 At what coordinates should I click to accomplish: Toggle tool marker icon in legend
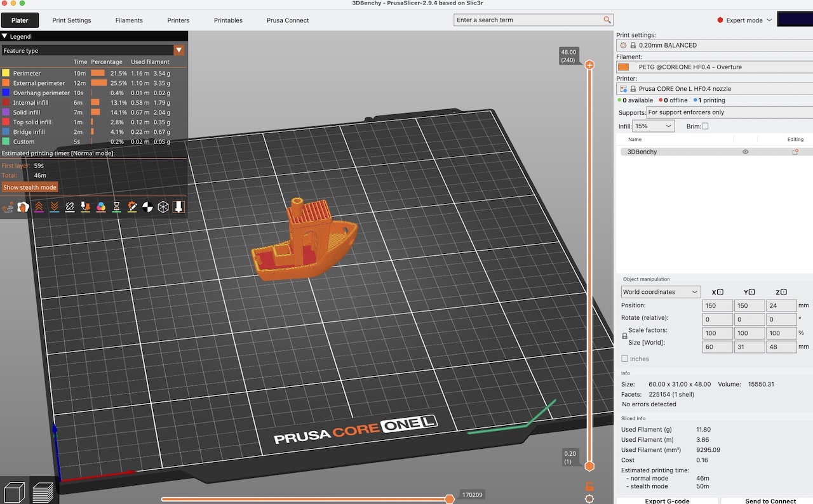(x=178, y=207)
